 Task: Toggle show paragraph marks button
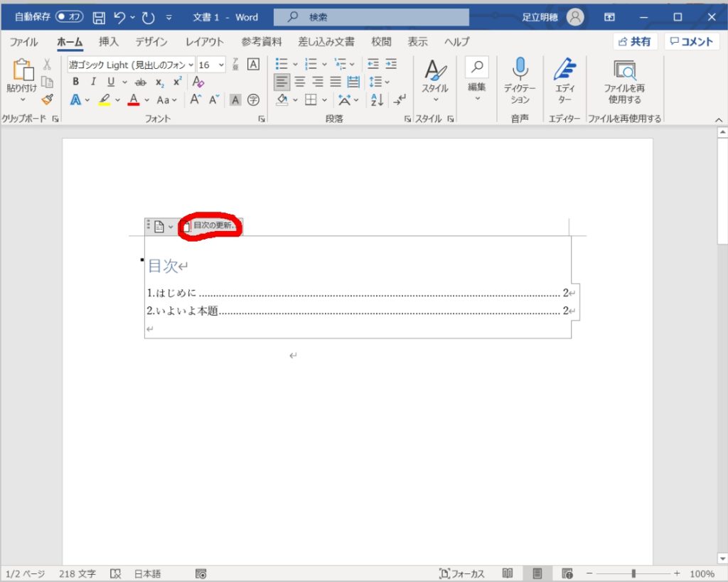(401, 99)
